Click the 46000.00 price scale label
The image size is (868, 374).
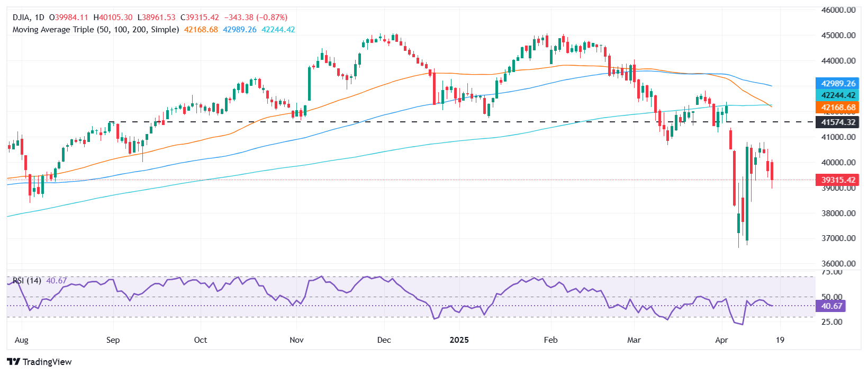pos(838,10)
